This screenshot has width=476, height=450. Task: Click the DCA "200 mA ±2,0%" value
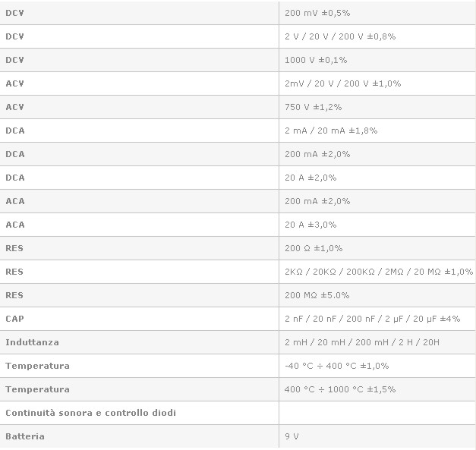point(317,154)
